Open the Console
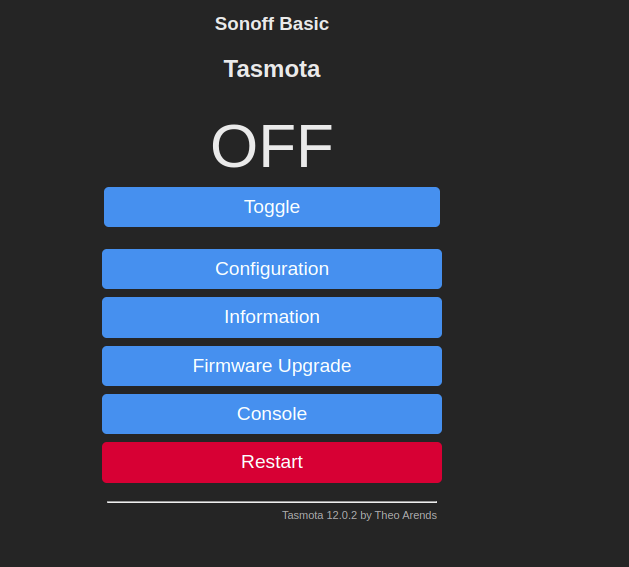The width and height of the screenshot is (629, 567). [x=272, y=414]
